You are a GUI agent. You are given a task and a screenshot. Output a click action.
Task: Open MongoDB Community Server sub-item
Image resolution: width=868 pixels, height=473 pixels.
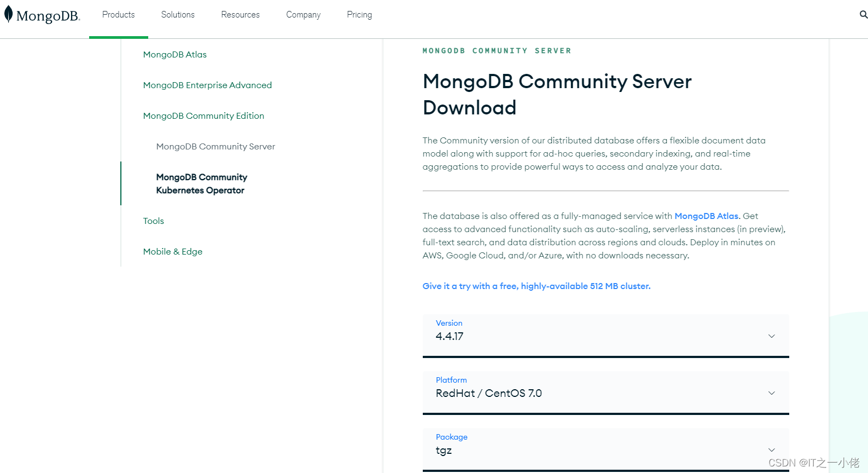point(215,147)
